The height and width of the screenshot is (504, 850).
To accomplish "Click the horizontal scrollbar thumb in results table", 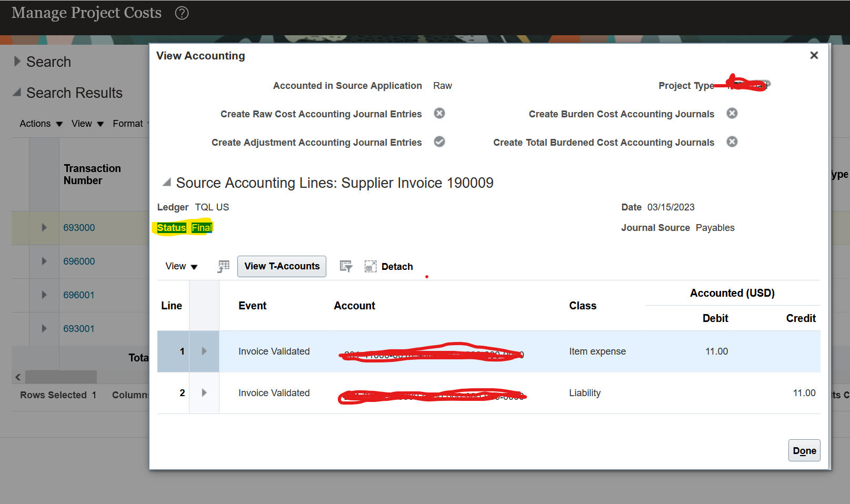I will 61,377.
